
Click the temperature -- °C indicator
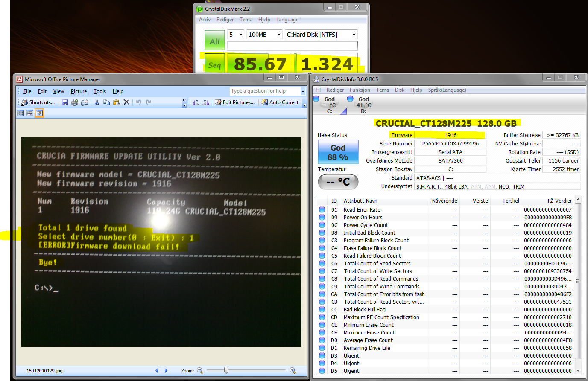point(338,182)
